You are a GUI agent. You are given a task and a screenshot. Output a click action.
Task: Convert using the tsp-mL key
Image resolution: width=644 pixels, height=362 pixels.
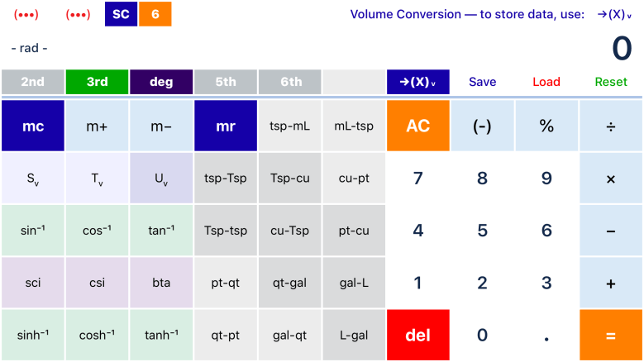[290, 126]
